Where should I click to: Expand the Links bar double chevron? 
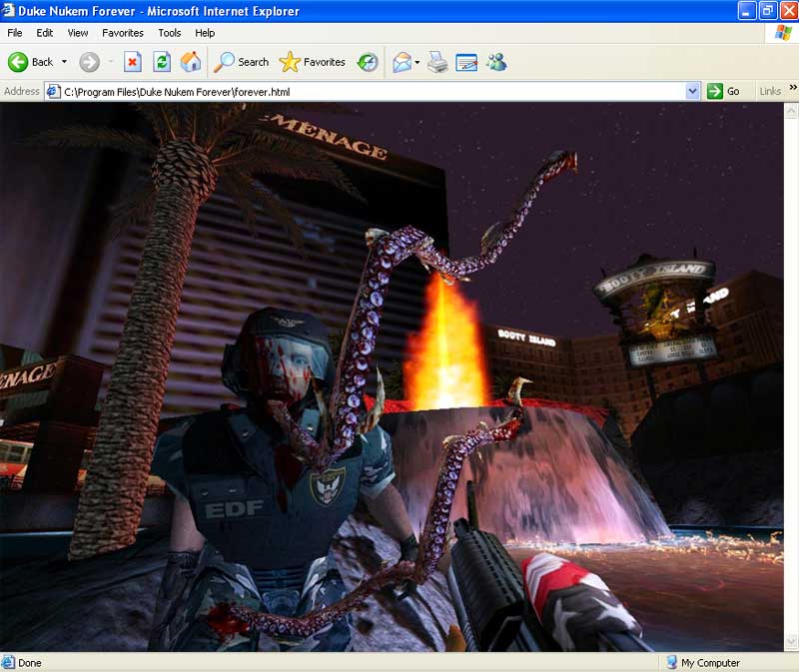[x=793, y=89]
